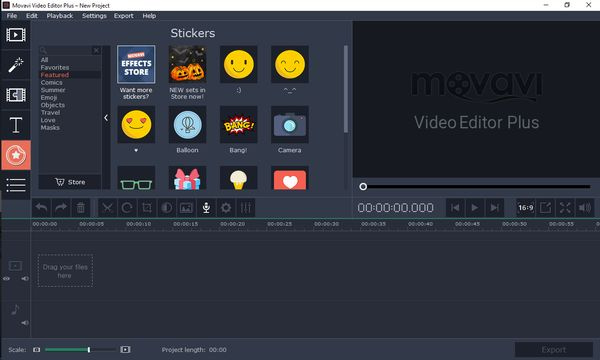
Task: Clear the sticker search field X
Action: (x=96, y=50)
